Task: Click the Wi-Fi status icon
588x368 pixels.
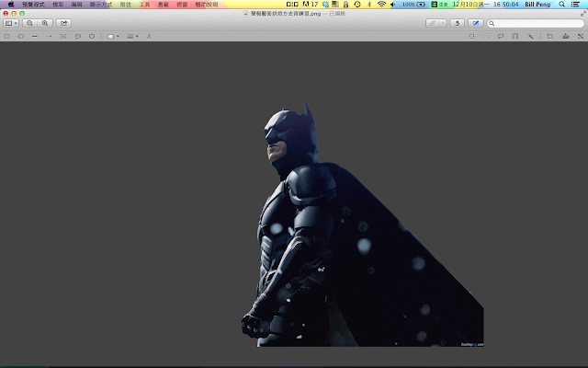Action: (x=381, y=5)
